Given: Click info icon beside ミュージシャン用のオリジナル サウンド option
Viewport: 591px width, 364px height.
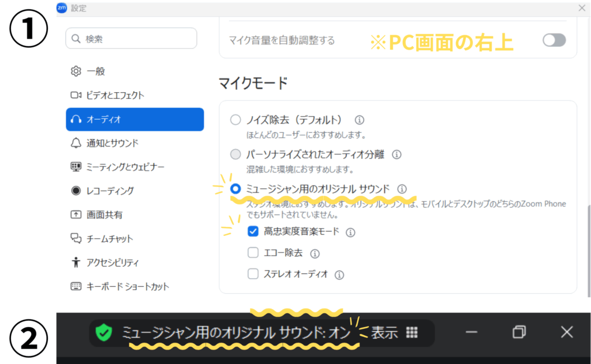Looking at the screenshot, I should 402,189.
